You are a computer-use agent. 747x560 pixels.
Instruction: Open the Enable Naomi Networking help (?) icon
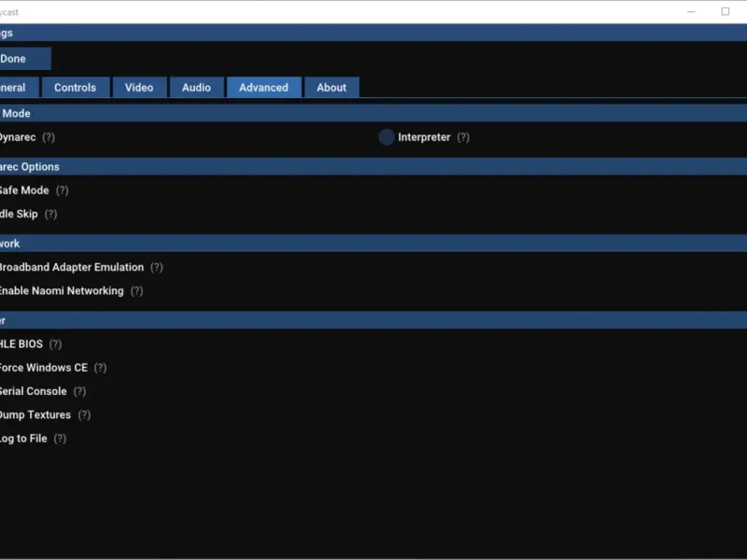click(136, 291)
